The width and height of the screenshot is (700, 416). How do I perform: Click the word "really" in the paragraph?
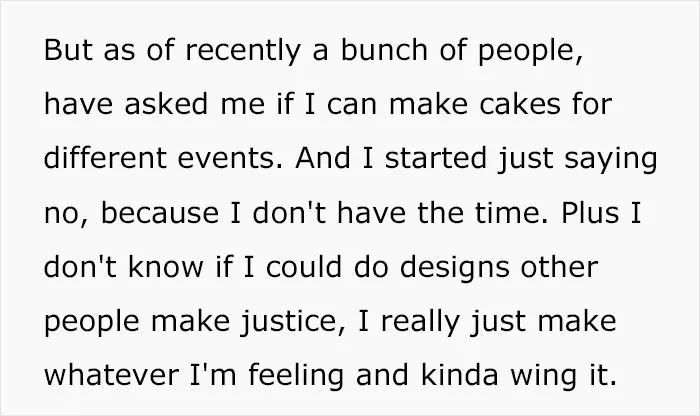click(x=420, y=321)
